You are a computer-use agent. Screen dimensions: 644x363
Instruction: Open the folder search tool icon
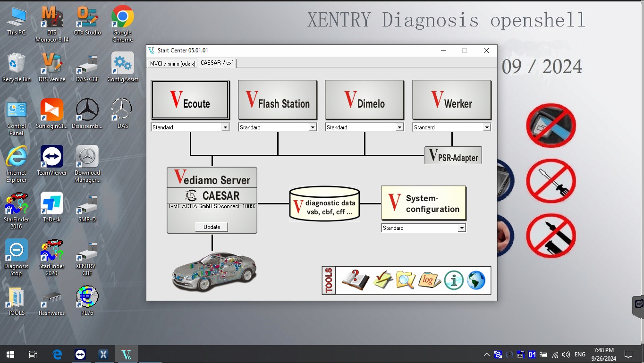(406, 280)
